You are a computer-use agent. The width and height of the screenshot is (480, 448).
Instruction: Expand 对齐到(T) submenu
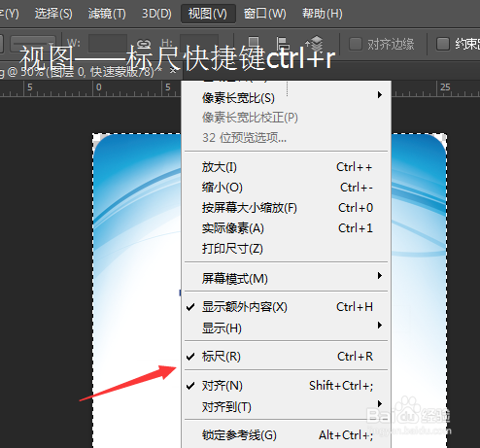287,407
